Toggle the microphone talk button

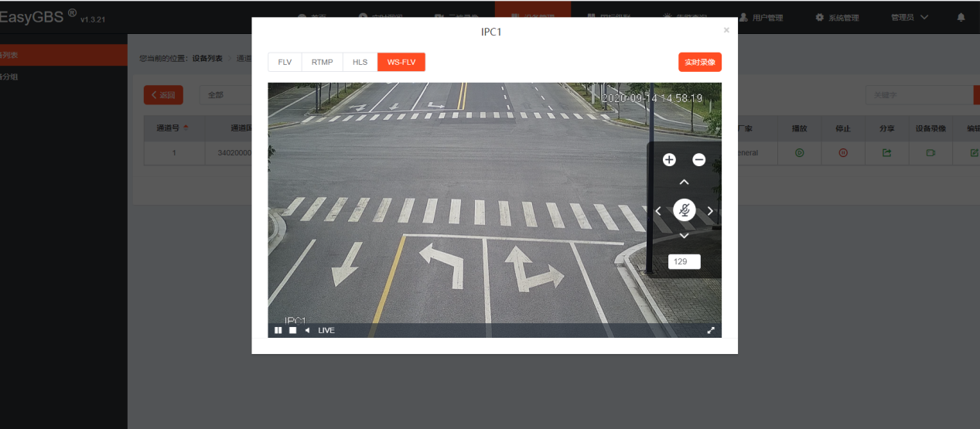click(684, 210)
